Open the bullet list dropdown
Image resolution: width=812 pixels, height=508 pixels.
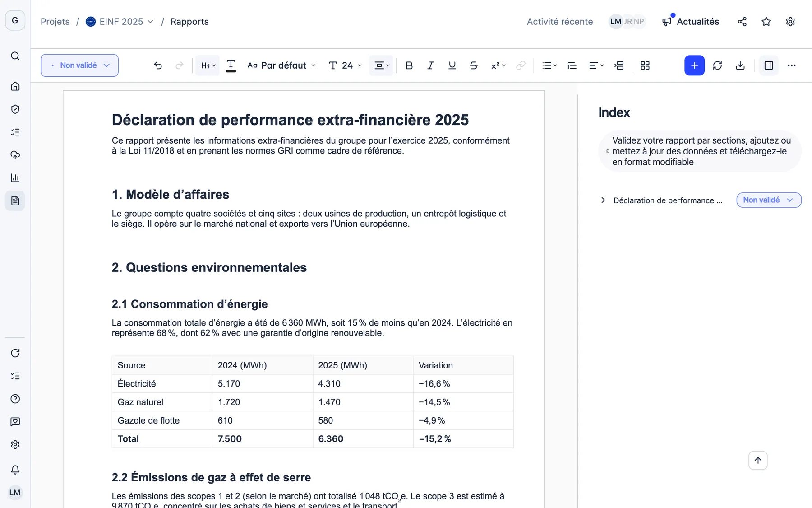pyautogui.click(x=549, y=65)
